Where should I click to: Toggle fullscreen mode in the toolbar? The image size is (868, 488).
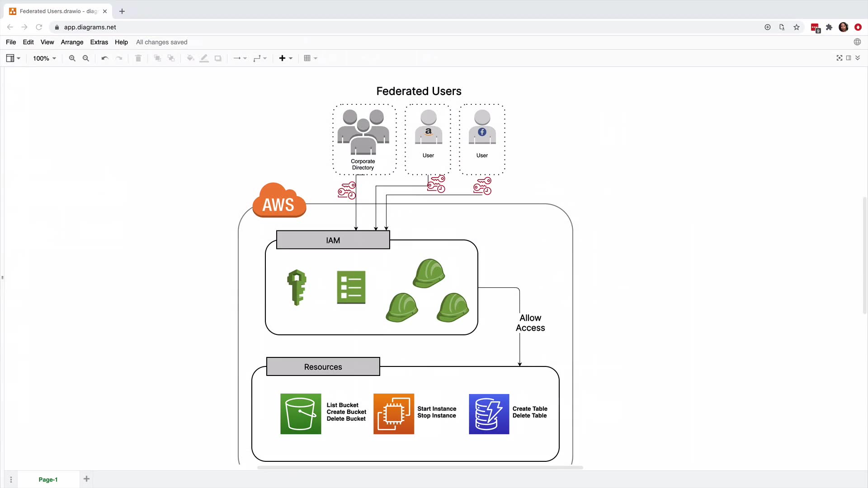pyautogui.click(x=840, y=58)
